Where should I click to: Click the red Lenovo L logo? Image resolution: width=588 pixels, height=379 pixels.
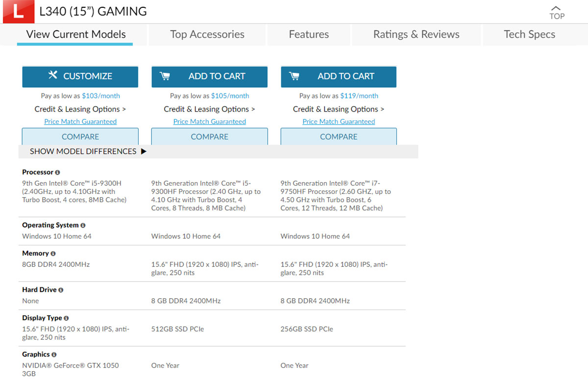tap(18, 11)
